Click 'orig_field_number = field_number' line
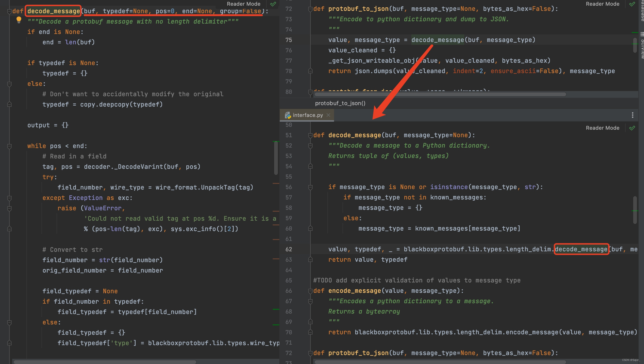Image resolution: width=644 pixels, height=364 pixels. pyautogui.click(x=103, y=270)
